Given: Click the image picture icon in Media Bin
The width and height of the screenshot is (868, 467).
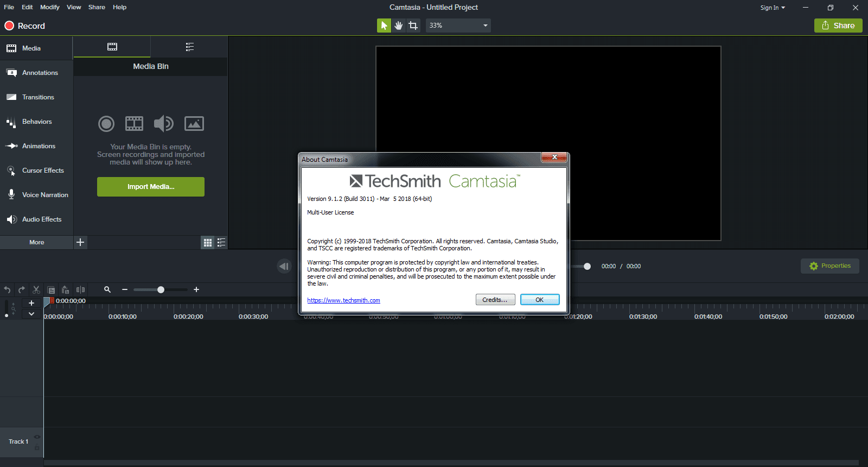Looking at the screenshot, I should pyautogui.click(x=194, y=124).
